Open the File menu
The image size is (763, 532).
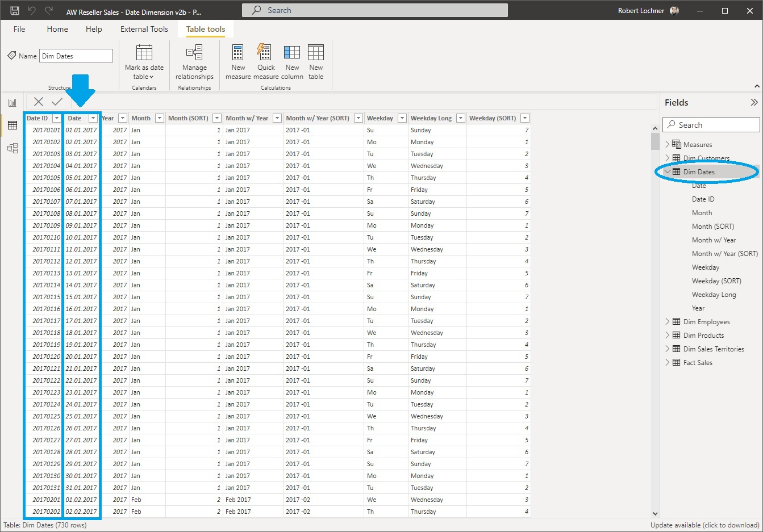(19, 29)
